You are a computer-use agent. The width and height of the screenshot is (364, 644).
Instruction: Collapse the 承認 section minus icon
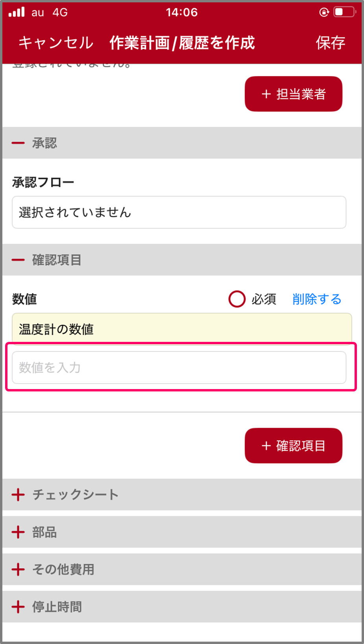(x=18, y=143)
